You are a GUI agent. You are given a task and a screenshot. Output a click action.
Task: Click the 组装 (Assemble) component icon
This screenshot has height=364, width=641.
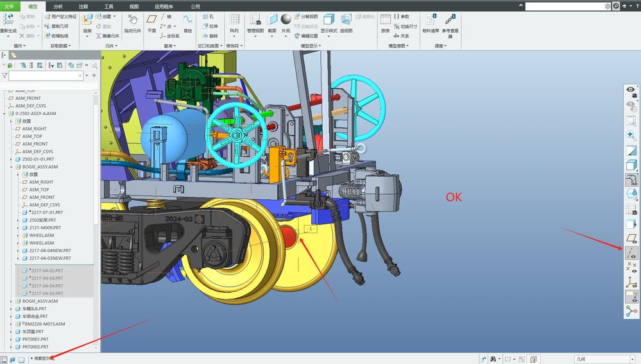(87, 21)
